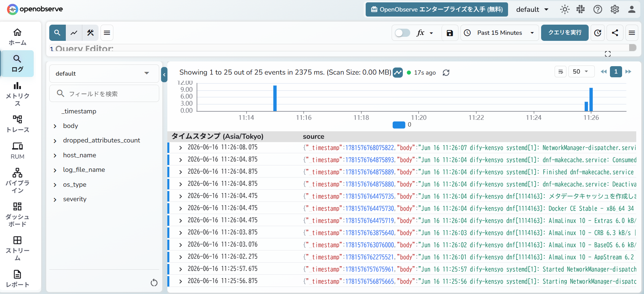This screenshot has width=644, height=294.
Task: Go to the previous results page
Action: [604, 72]
